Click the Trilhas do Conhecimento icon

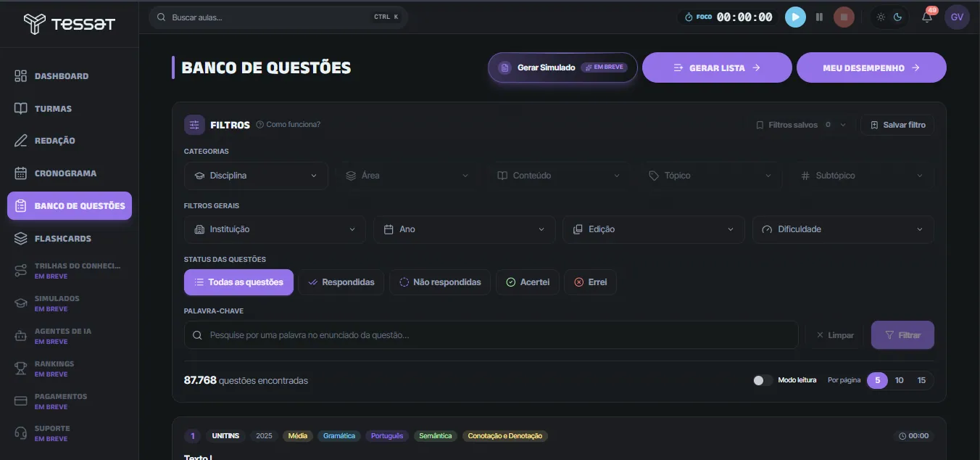21,271
